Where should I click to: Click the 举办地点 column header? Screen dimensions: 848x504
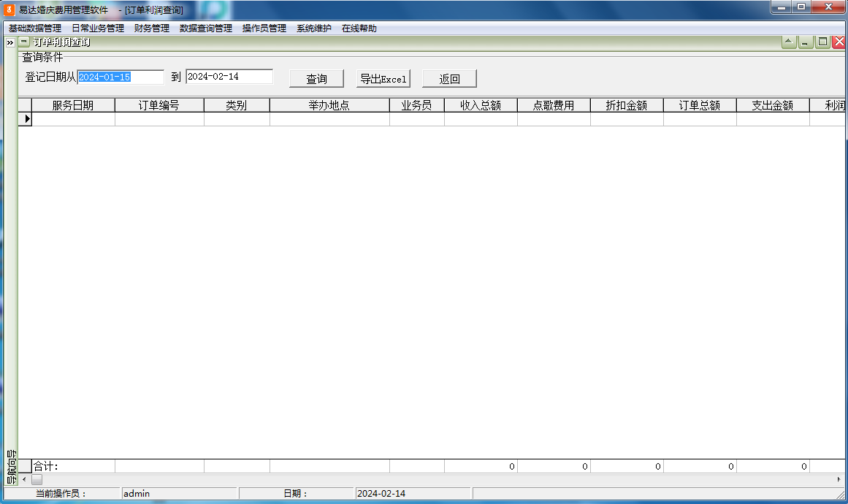(329, 105)
